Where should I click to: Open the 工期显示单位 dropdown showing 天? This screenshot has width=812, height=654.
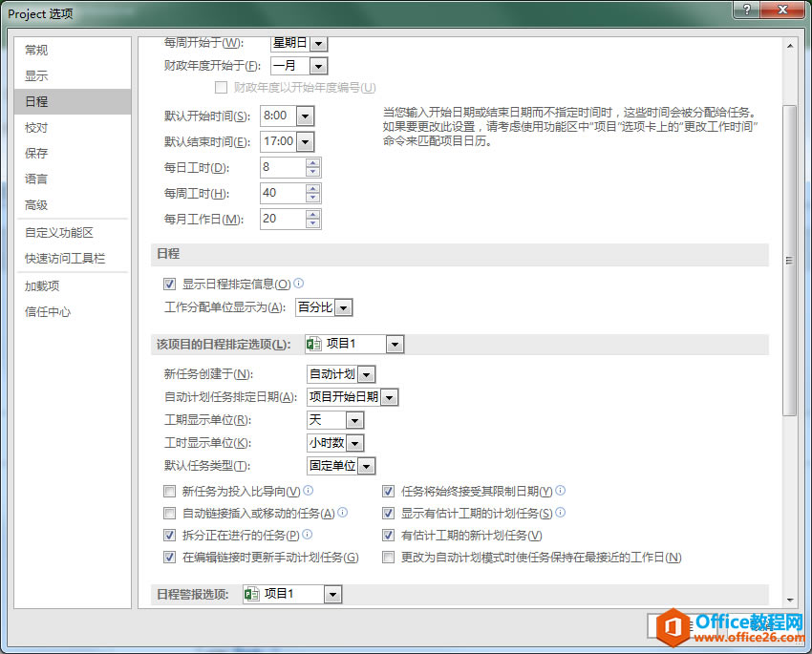pyautogui.click(x=353, y=419)
